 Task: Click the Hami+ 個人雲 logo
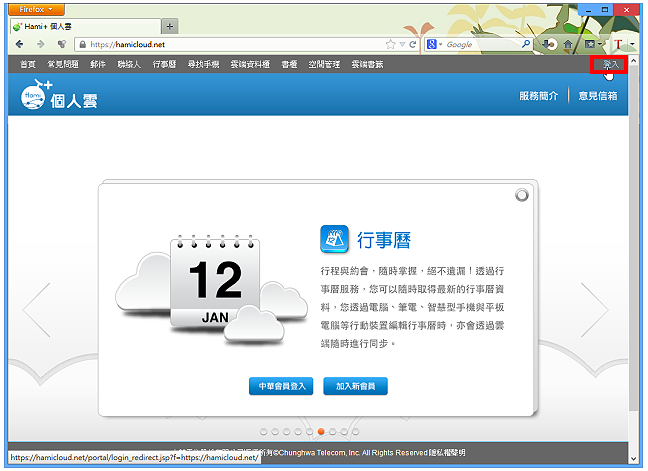click(59, 95)
